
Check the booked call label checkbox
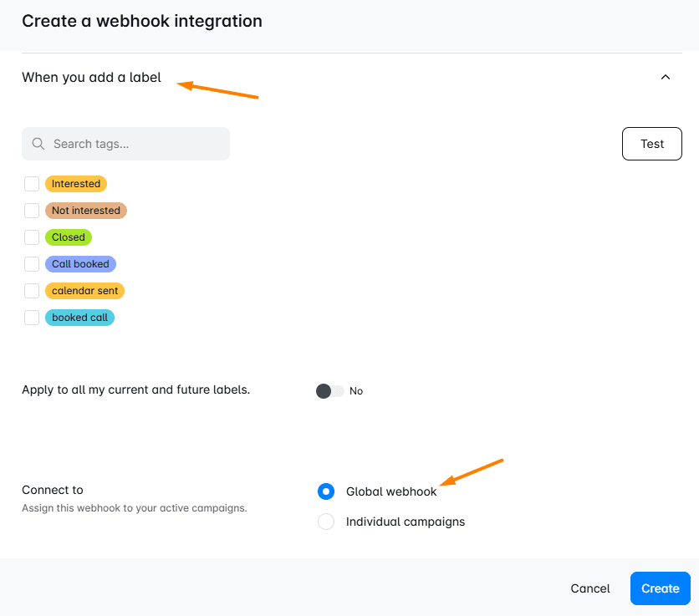click(x=32, y=318)
